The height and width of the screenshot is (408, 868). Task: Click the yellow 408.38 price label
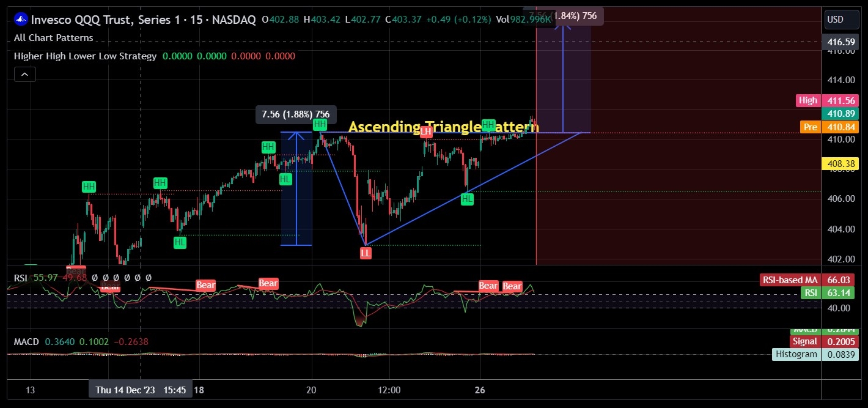coord(840,164)
